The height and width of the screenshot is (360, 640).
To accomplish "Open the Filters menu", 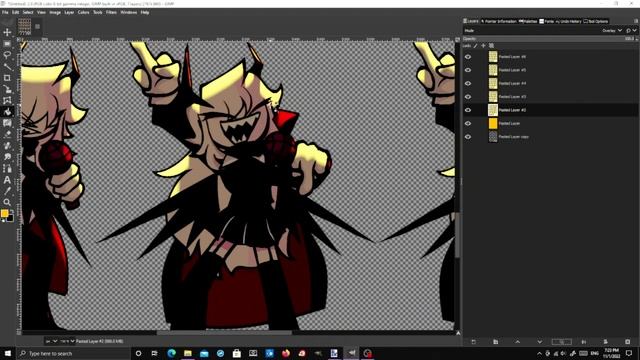I will click(111, 13).
